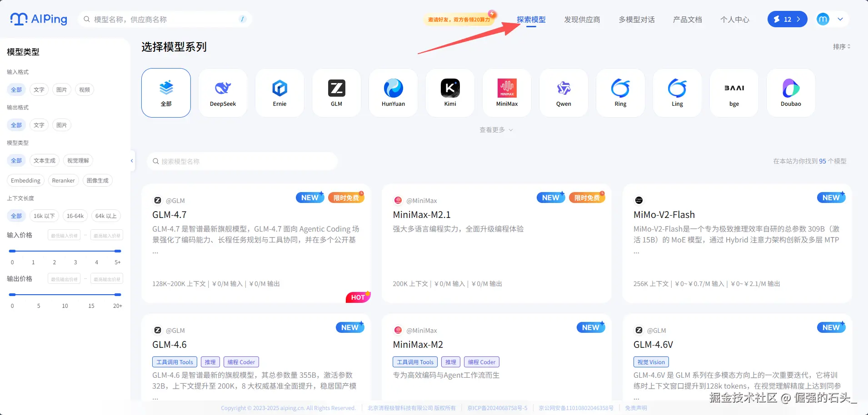Click the top search magnifier icon
The width and height of the screenshot is (868, 415).
(x=87, y=19)
